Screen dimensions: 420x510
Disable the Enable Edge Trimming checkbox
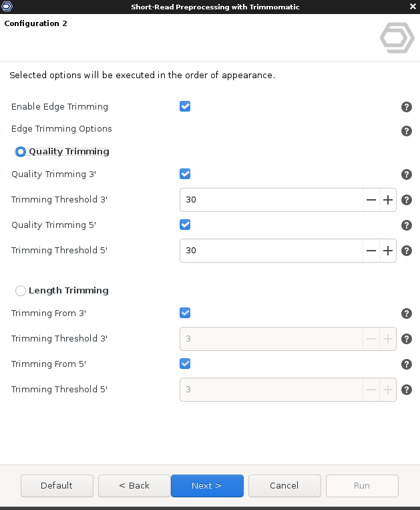point(185,106)
